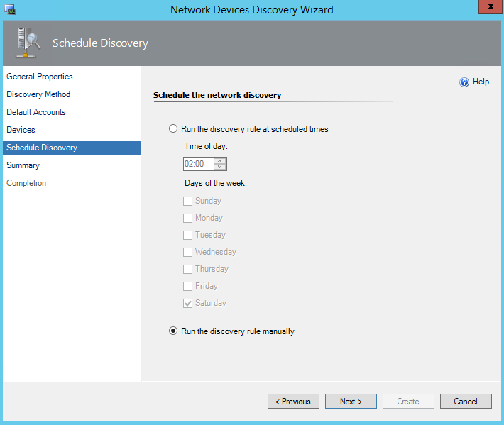Click the Schedule Discovery header icon

coord(28,43)
